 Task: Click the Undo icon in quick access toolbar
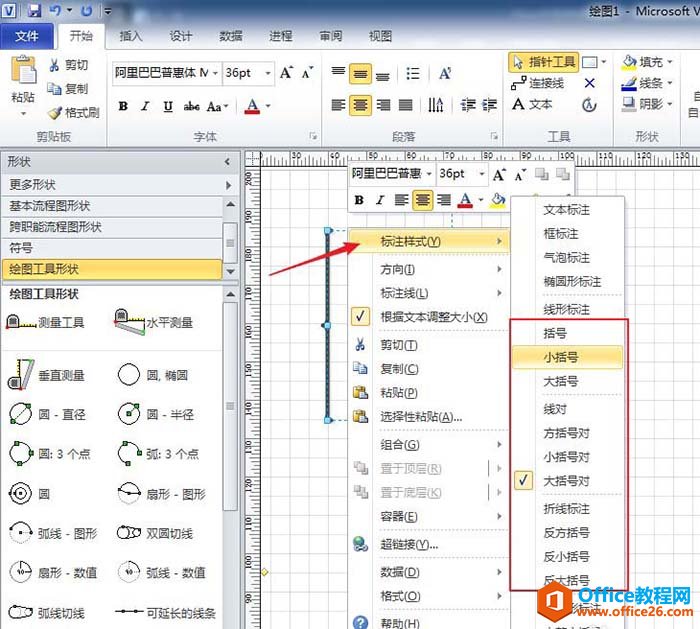point(55,10)
